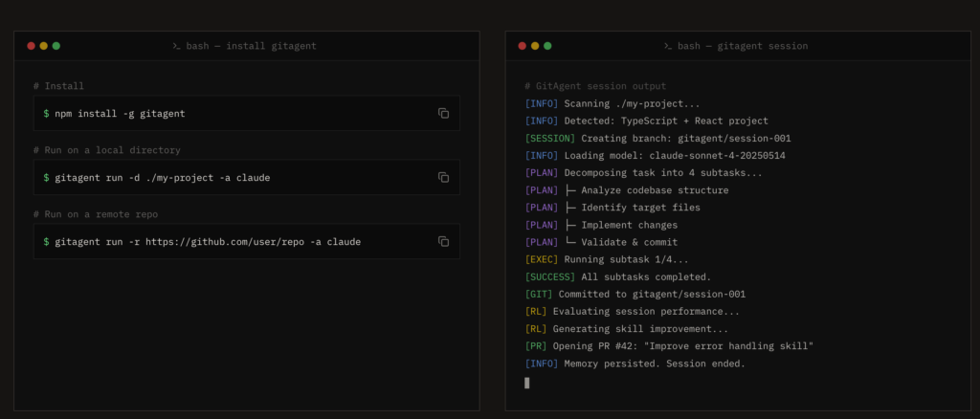Click yellow dot in gitagent session window
This screenshot has width=980, height=419.
535,46
